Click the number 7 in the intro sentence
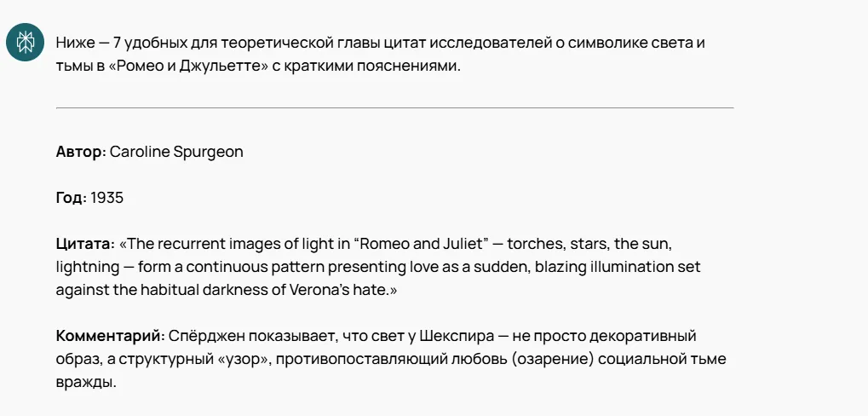868x416 pixels. pyautogui.click(x=116, y=43)
